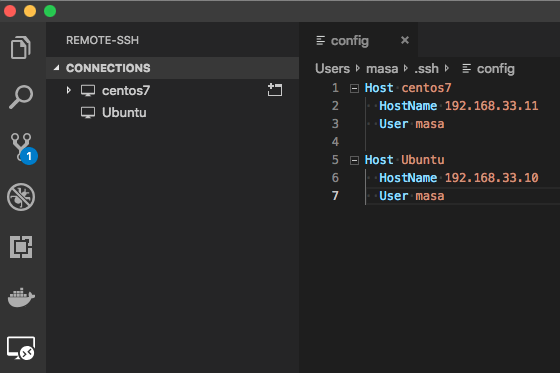Click 'HostName' keyword on line 6
The image size is (560, 373).
tap(408, 178)
